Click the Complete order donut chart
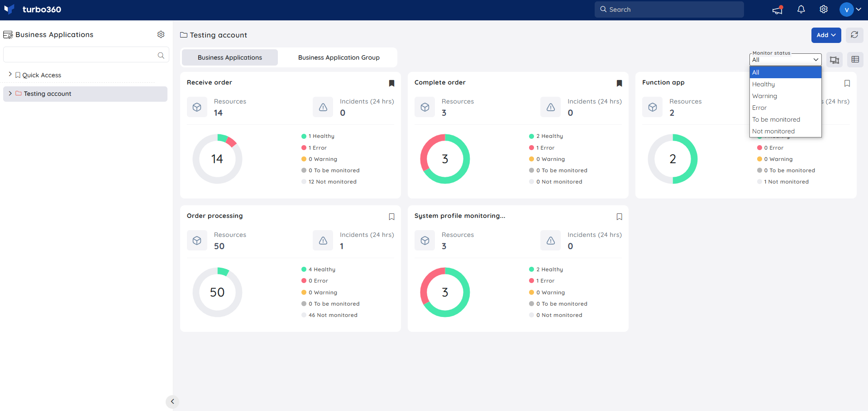 click(445, 159)
